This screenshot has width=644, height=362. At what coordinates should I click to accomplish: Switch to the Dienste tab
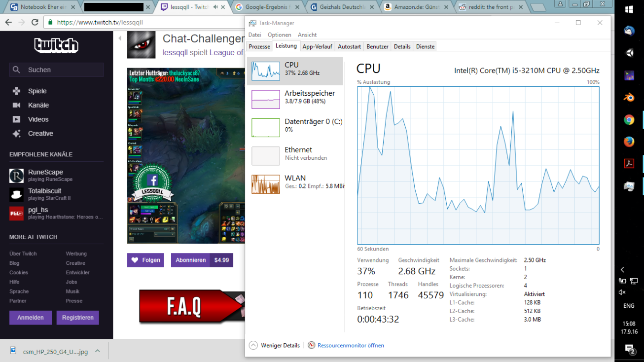[426, 46]
